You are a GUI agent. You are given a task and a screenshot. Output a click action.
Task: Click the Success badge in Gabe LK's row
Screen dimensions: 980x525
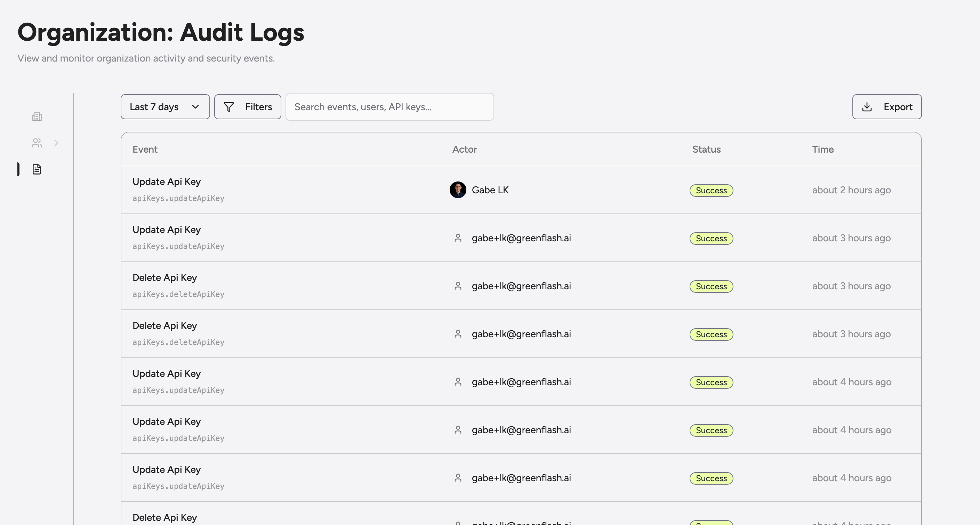coord(712,190)
